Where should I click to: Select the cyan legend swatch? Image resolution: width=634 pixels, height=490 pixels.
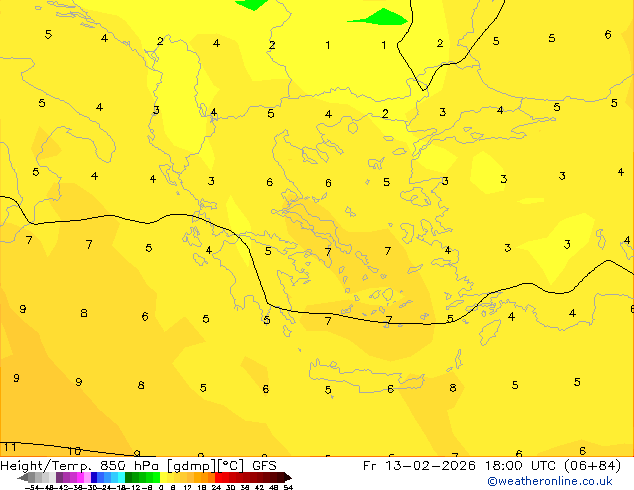tap(121, 477)
